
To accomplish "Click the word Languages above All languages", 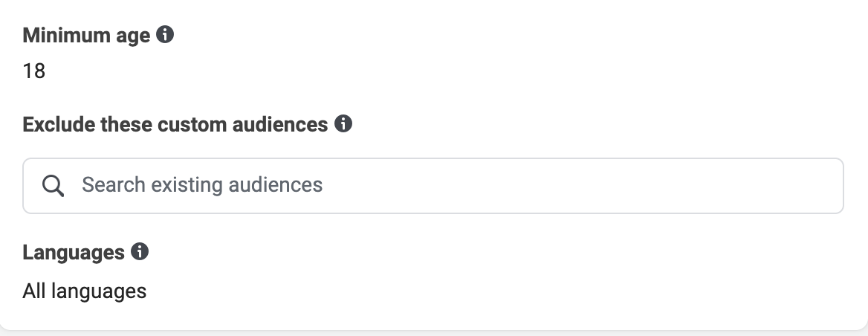I will pyautogui.click(x=74, y=252).
